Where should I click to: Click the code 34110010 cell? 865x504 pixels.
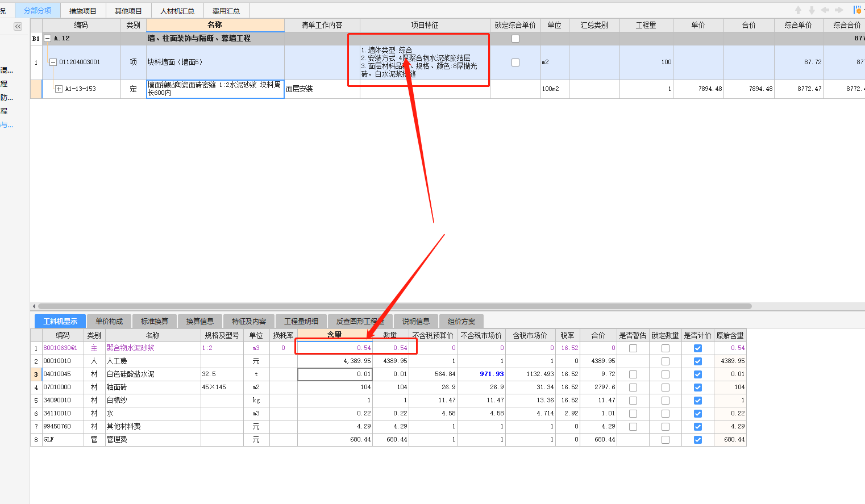click(63, 414)
